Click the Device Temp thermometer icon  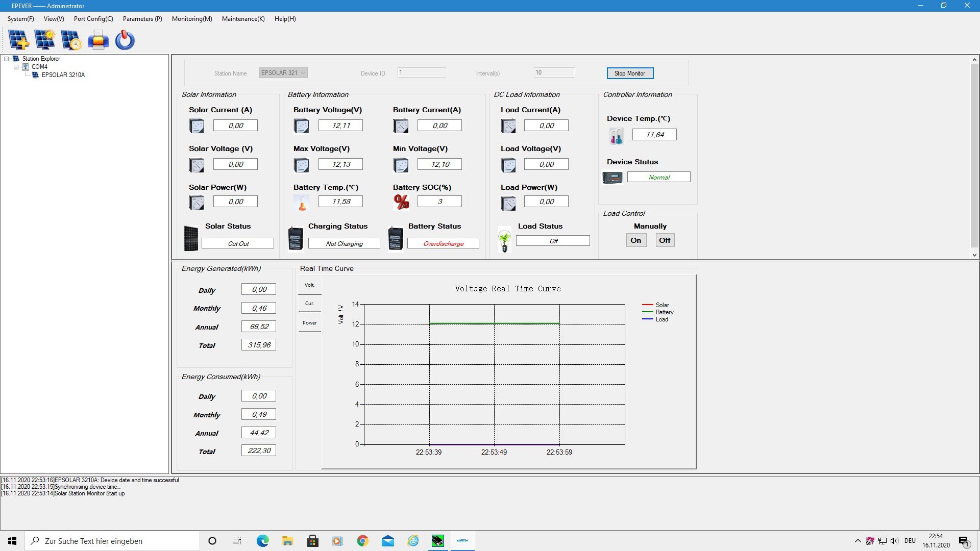tap(616, 136)
